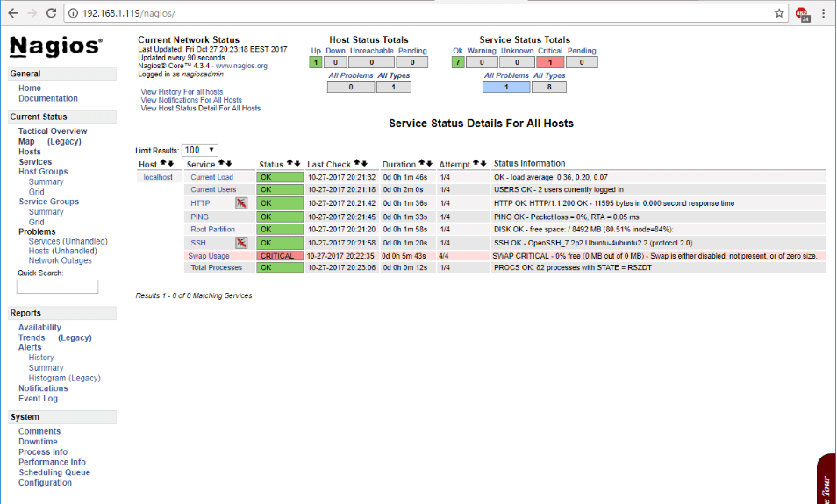Open Hosts (plain) in Current Status menu

(x=29, y=152)
